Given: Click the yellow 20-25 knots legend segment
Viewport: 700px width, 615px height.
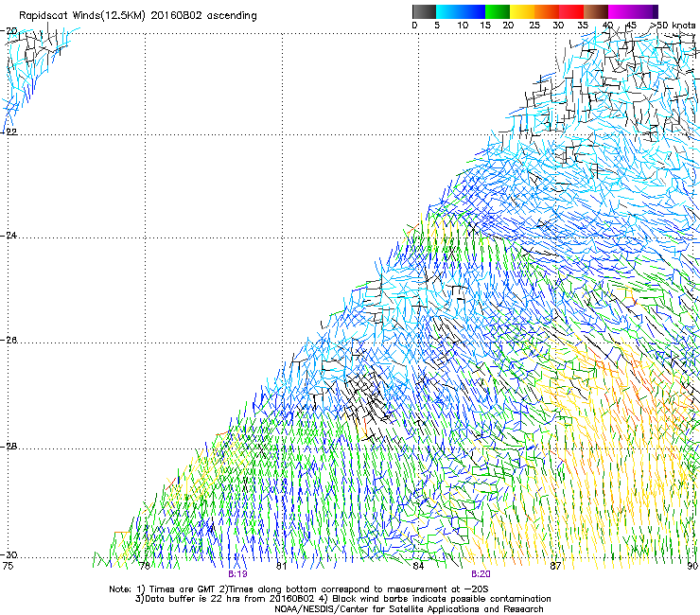Looking at the screenshot, I should click(x=522, y=11).
